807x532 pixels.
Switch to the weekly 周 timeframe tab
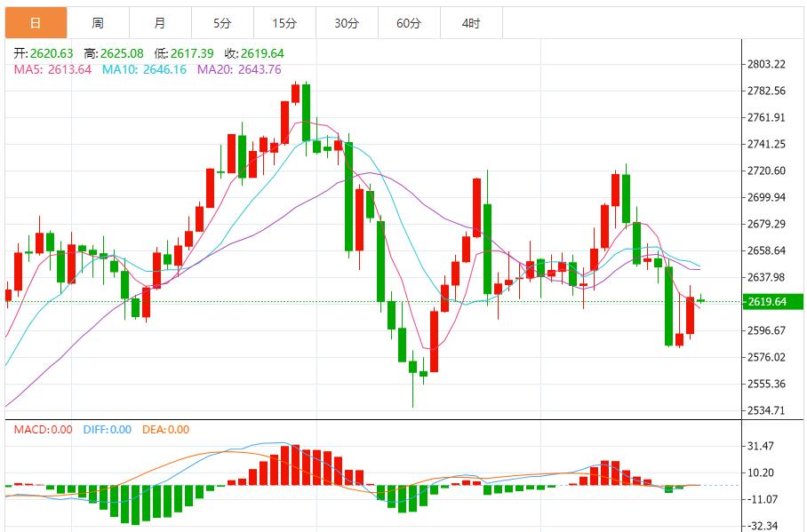pos(99,23)
